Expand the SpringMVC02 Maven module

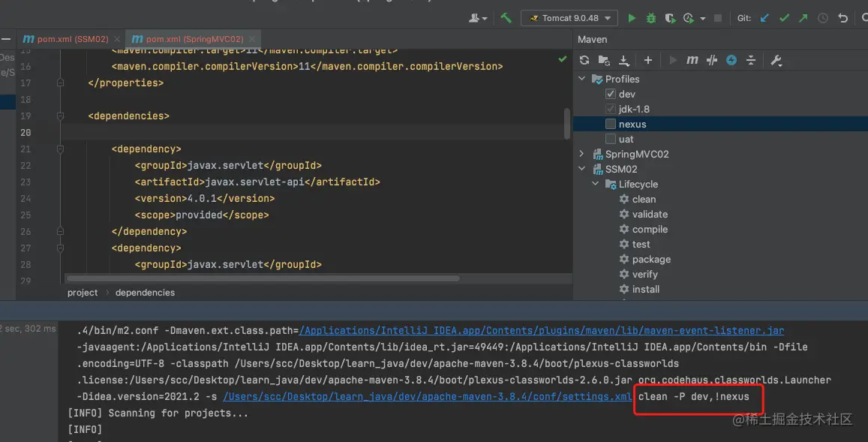click(x=582, y=154)
